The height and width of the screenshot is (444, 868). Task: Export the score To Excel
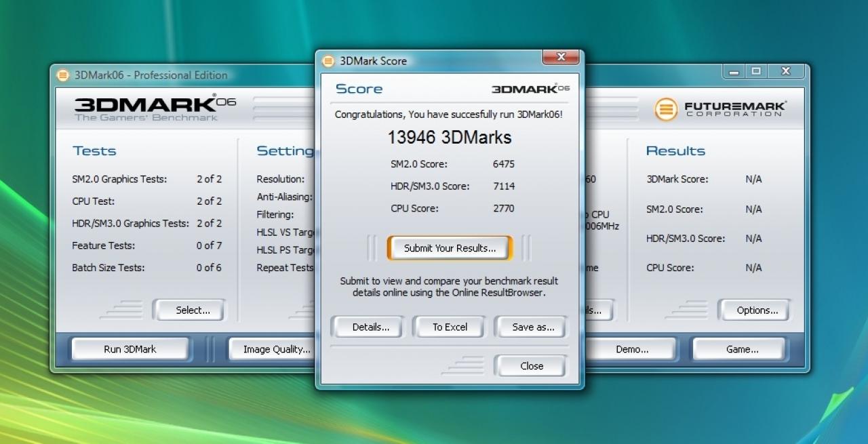(450, 327)
